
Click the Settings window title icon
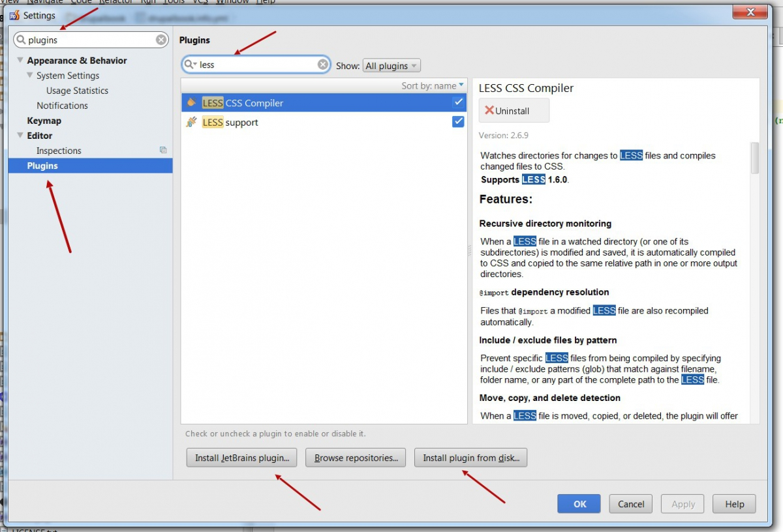coord(14,16)
